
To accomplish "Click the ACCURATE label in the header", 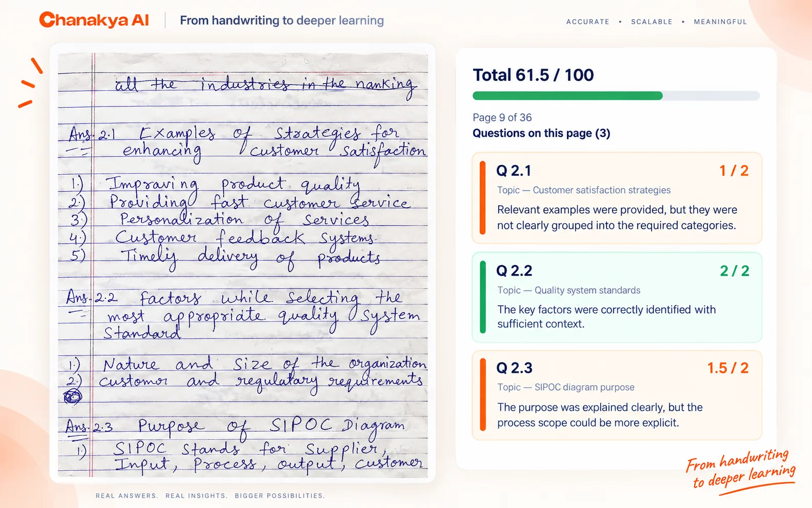I will pyautogui.click(x=588, y=22).
